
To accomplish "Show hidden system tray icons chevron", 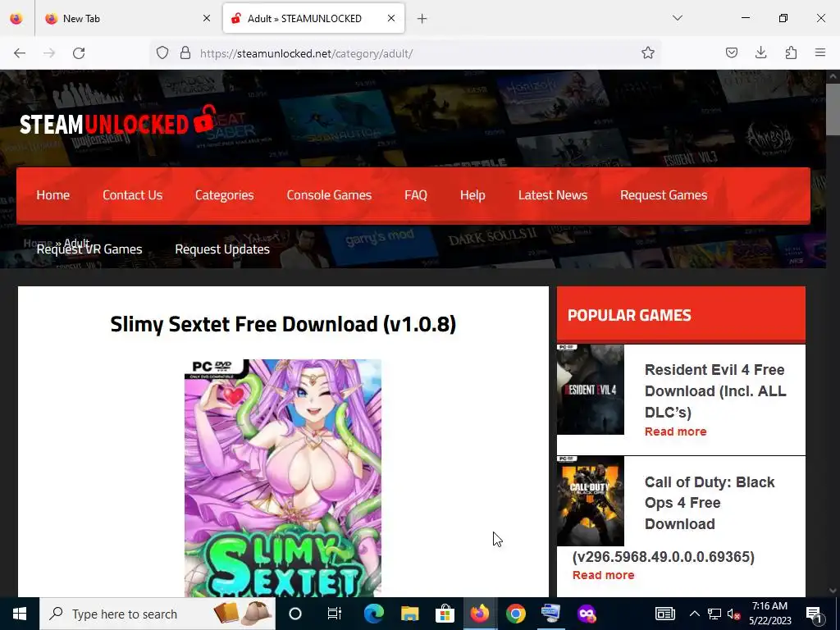I will 694,614.
